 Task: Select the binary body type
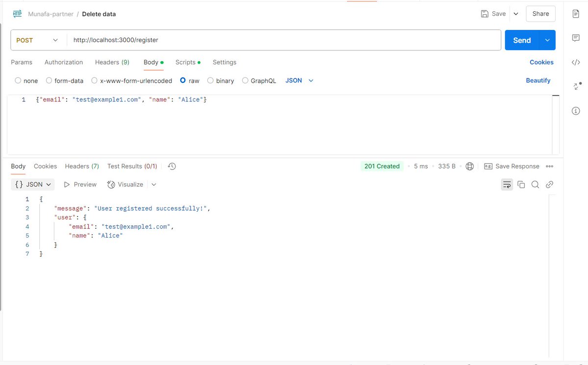point(211,80)
